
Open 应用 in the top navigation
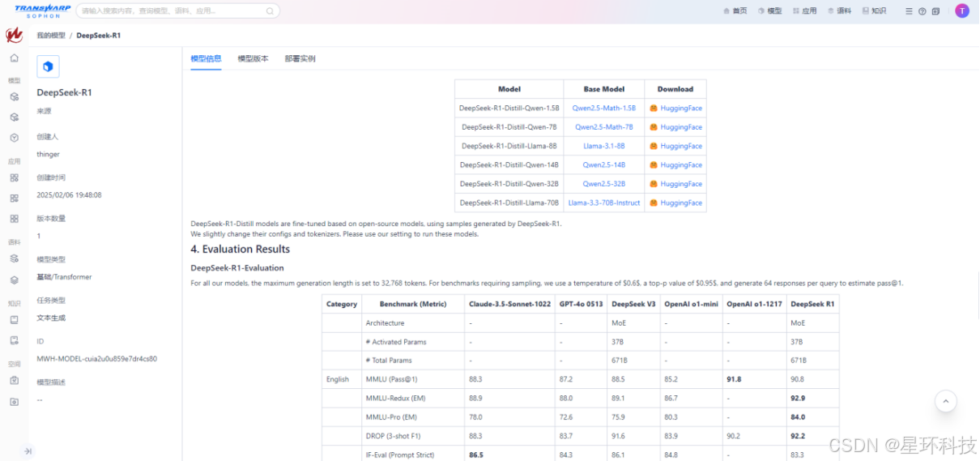[x=804, y=11]
